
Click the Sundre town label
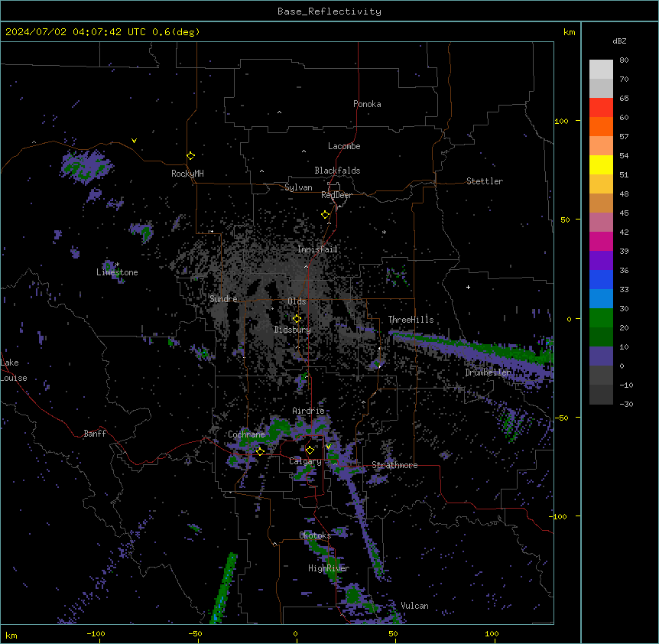tap(223, 299)
